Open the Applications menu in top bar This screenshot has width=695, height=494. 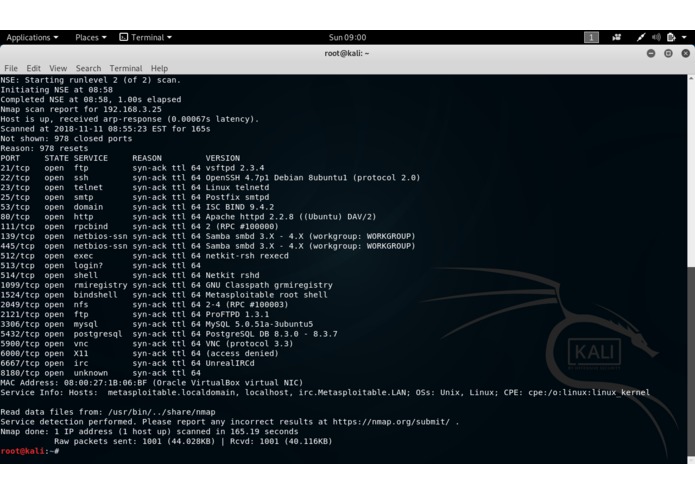(32, 38)
